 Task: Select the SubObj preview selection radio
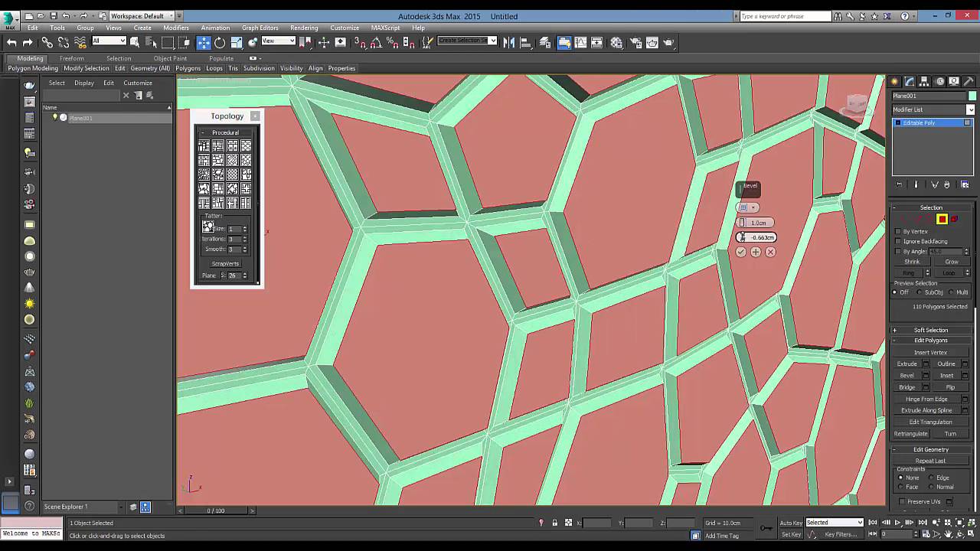[x=920, y=292]
